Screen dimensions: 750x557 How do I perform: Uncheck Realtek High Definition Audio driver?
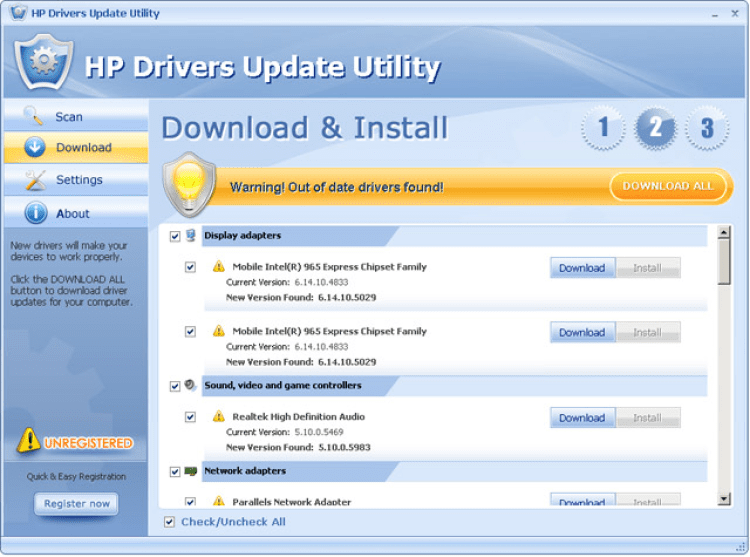(x=190, y=417)
